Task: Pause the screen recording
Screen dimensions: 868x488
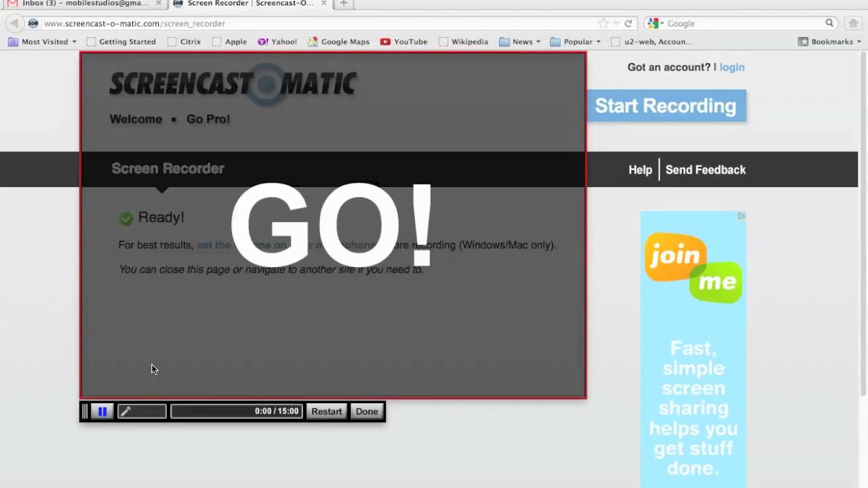Action: tap(102, 411)
